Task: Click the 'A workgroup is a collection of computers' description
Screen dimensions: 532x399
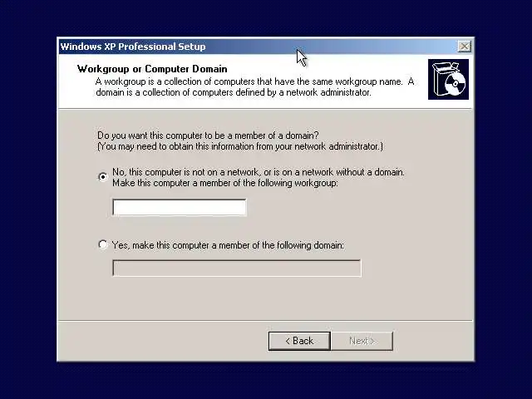Action: coord(255,86)
